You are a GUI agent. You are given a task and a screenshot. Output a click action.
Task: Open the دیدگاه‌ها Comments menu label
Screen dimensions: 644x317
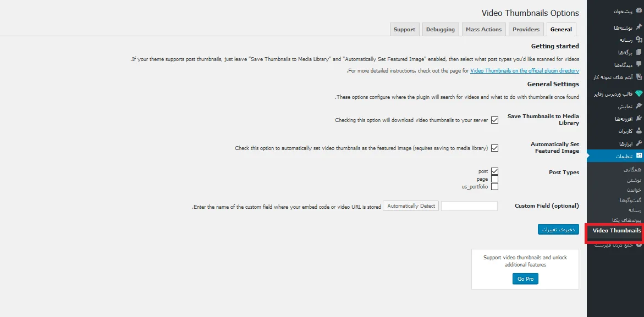pyautogui.click(x=623, y=65)
